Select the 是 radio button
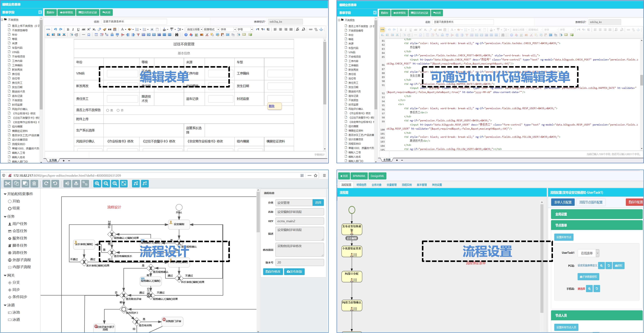This screenshot has width=644, height=333. pyautogui.click(x=108, y=110)
